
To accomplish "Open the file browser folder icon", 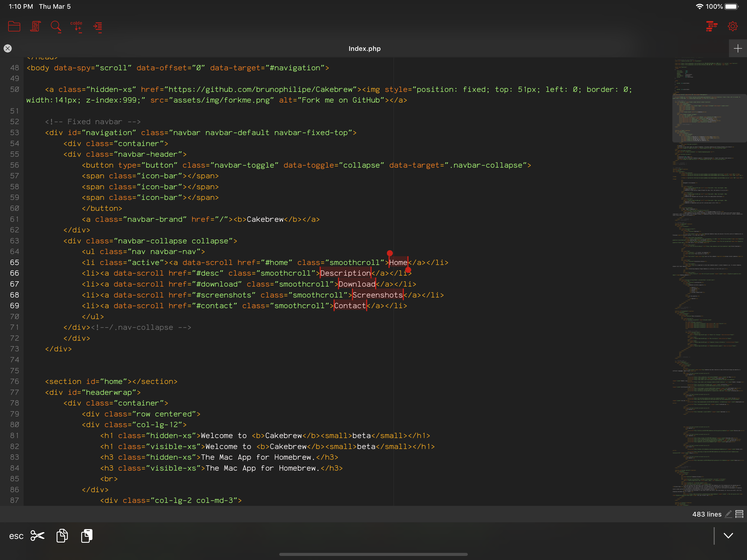I will 14,26.
